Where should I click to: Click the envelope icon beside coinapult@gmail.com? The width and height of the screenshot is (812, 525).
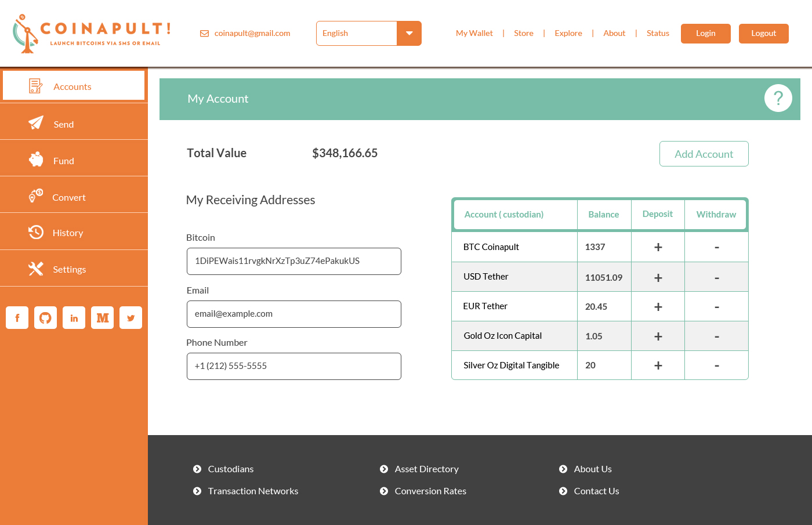coord(204,34)
